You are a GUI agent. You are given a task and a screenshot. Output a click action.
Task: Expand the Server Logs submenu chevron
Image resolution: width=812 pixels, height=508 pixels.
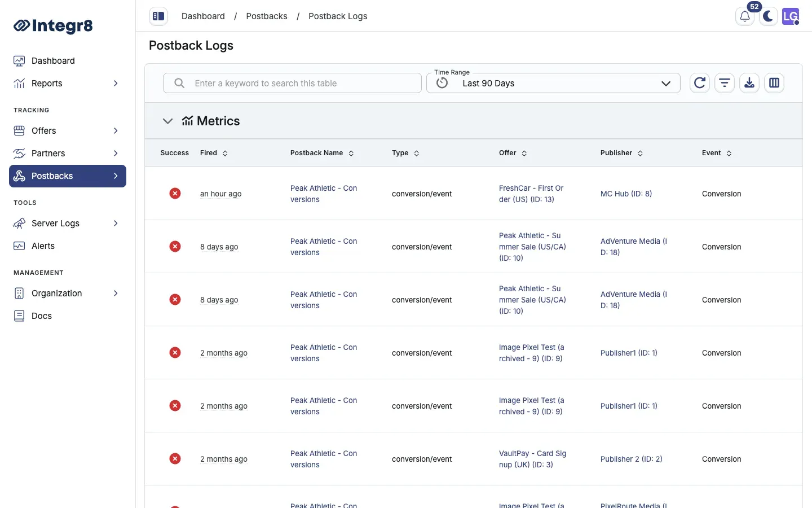(x=116, y=224)
